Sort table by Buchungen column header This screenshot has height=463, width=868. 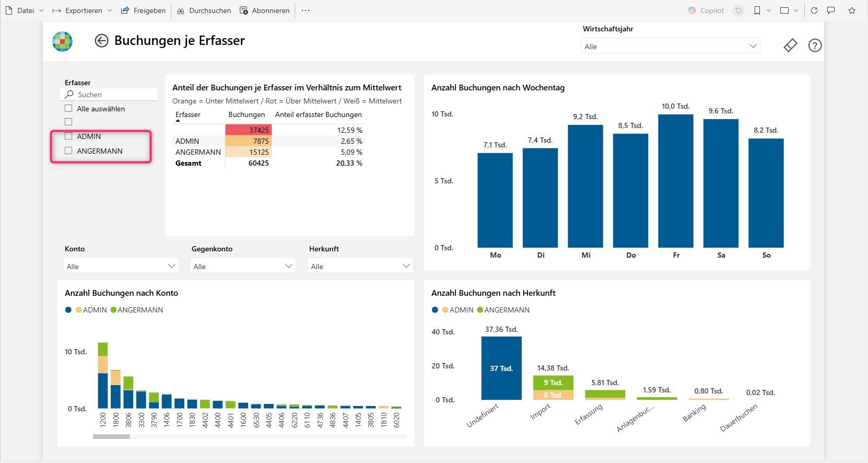(x=247, y=114)
